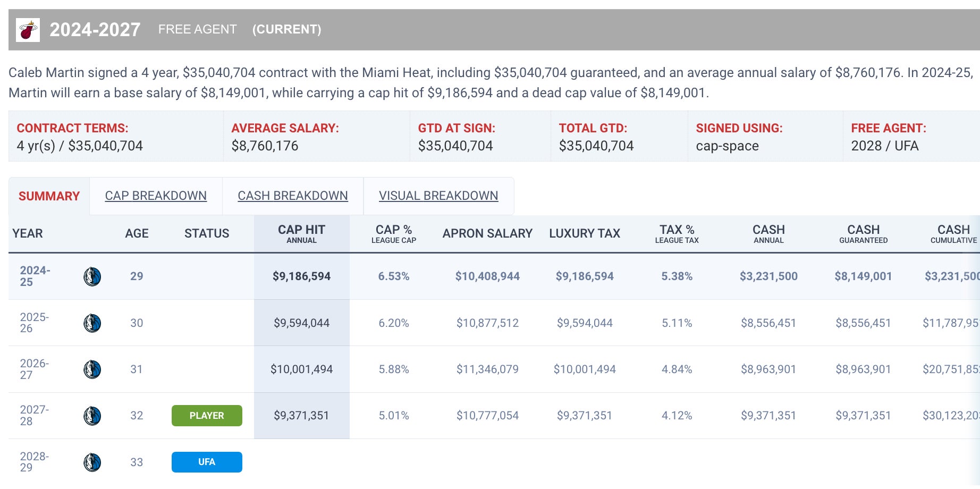Click the Cap Hit Annual column header
The image size is (980, 489).
click(x=301, y=233)
